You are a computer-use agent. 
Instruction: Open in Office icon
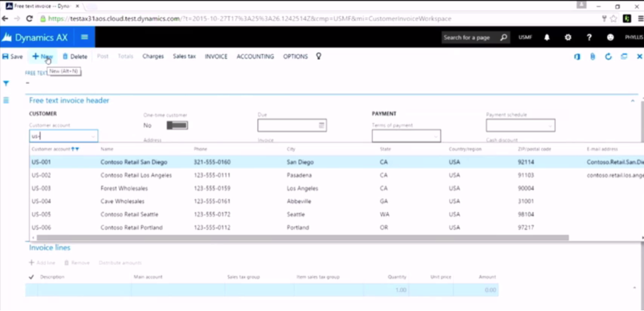click(x=577, y=57)
